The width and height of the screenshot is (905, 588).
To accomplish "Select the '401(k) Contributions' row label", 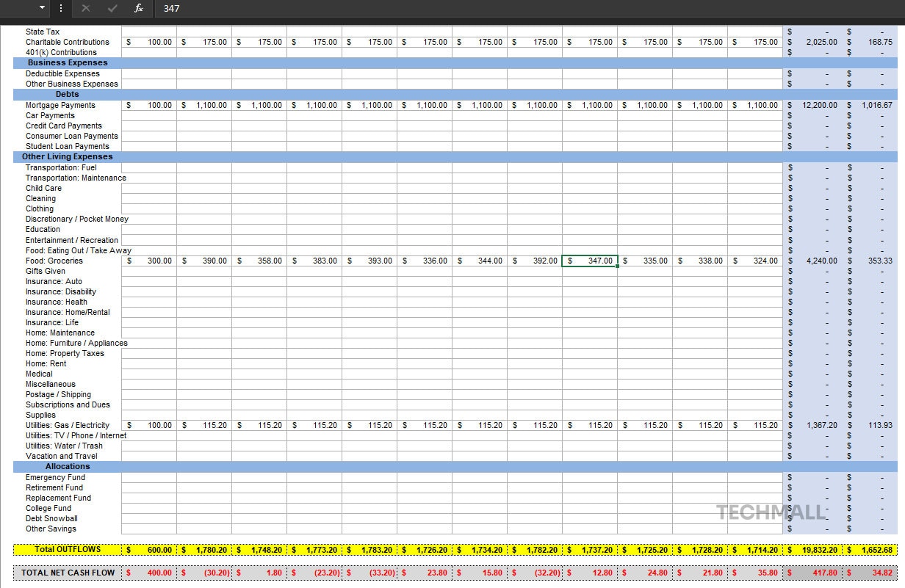I will (61, 52).
